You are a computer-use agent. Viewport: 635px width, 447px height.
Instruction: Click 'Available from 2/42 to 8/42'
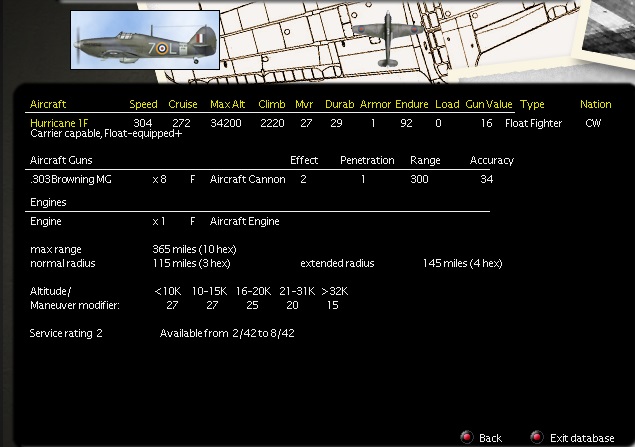[x=227, y=334]
